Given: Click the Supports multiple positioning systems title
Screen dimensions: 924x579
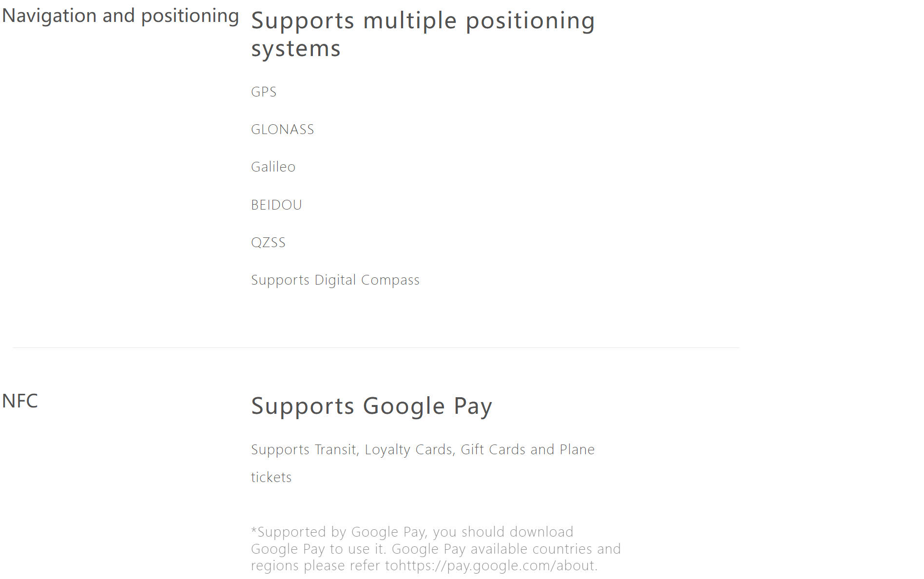Looking at the screenshot, I should [423, 35].
